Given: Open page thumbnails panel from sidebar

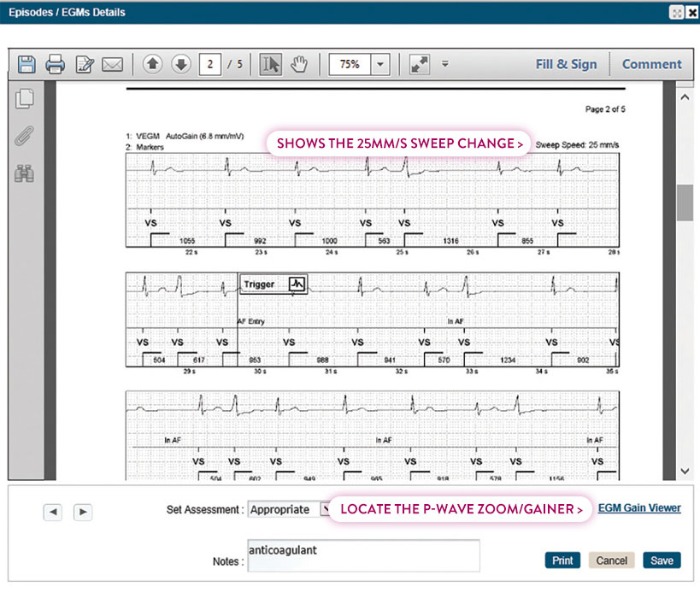Looking at the screenshot, I should point(25,98).
